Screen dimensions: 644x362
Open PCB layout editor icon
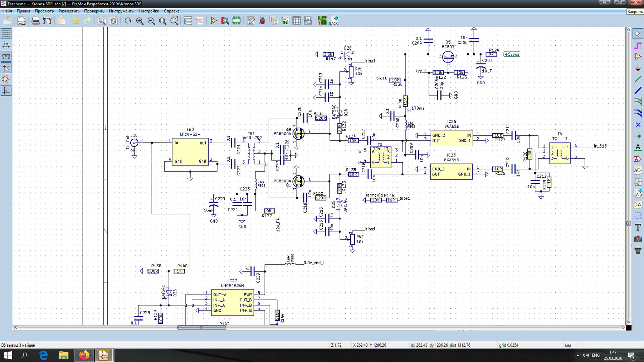(322, 21)
